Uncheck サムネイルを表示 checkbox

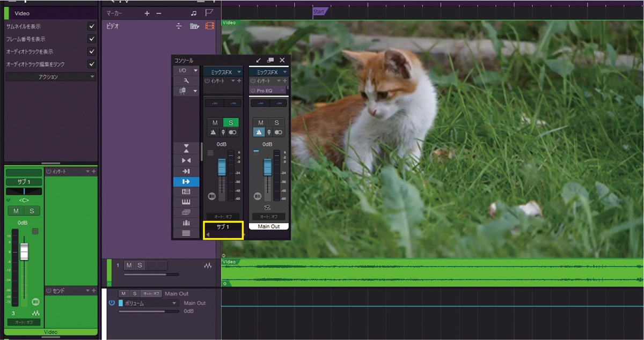[x=91, y=26]
